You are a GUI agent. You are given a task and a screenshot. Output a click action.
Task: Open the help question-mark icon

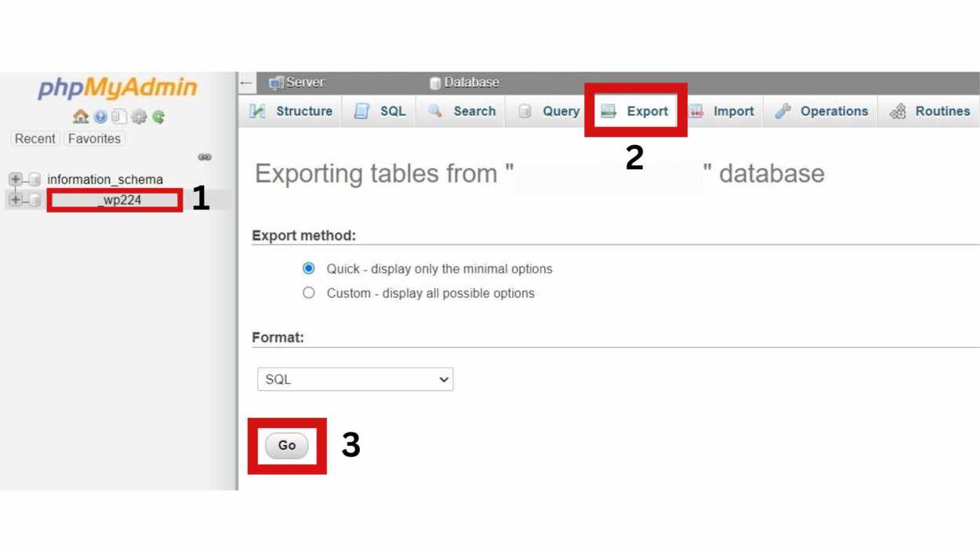point(100,117)
